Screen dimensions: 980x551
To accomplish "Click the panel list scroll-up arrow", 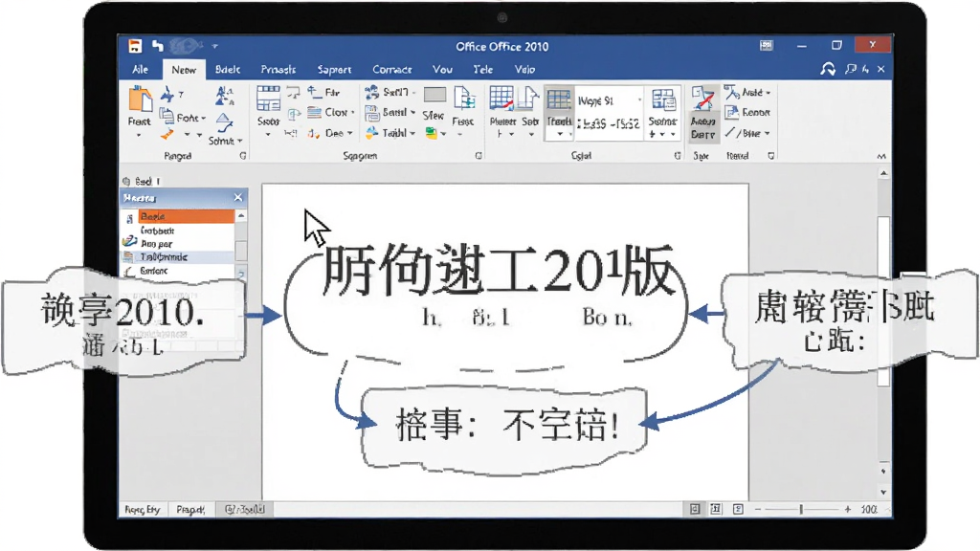I will tap(241, 215).
